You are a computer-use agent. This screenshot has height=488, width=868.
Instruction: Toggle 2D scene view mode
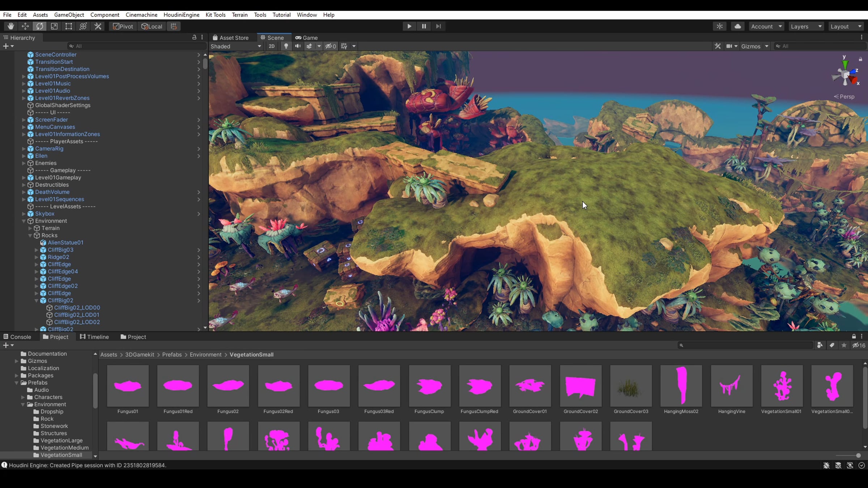point(272,46)
